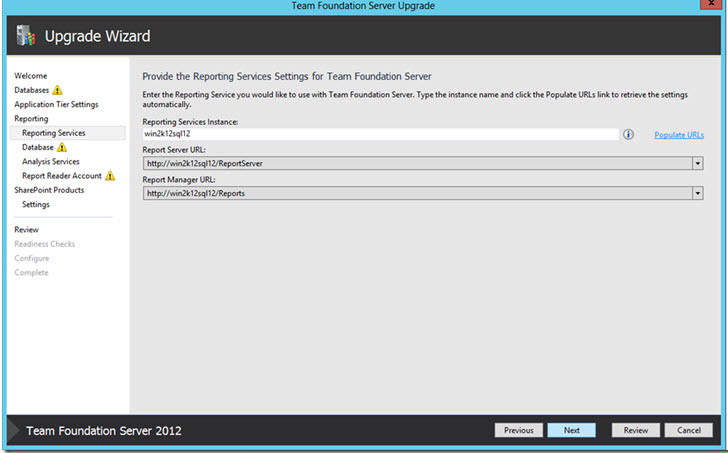Click the warning icon next to Database sub-item

click(62, 147)
